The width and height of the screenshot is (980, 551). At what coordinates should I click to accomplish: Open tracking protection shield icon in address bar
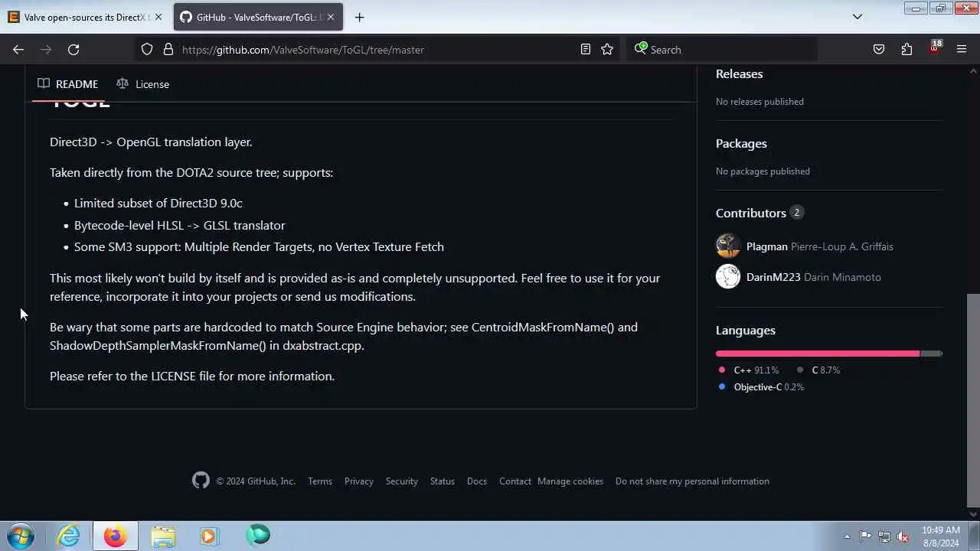147,50
